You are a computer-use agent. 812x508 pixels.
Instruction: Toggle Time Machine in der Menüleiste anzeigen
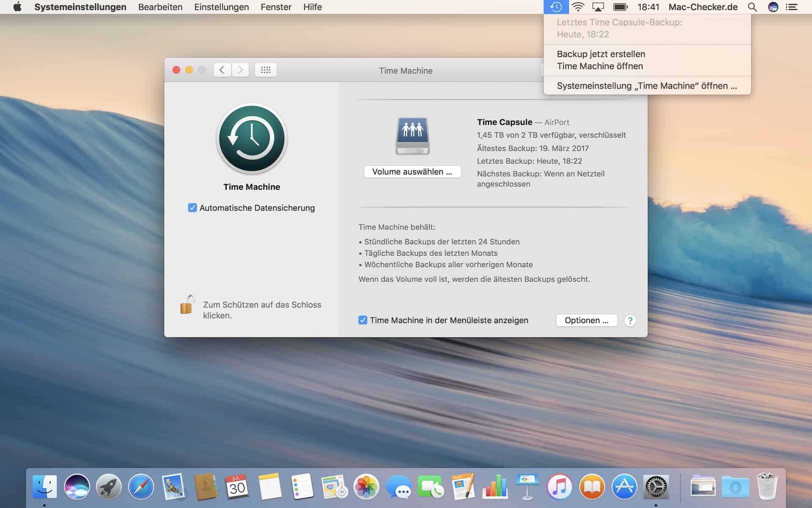363,320
